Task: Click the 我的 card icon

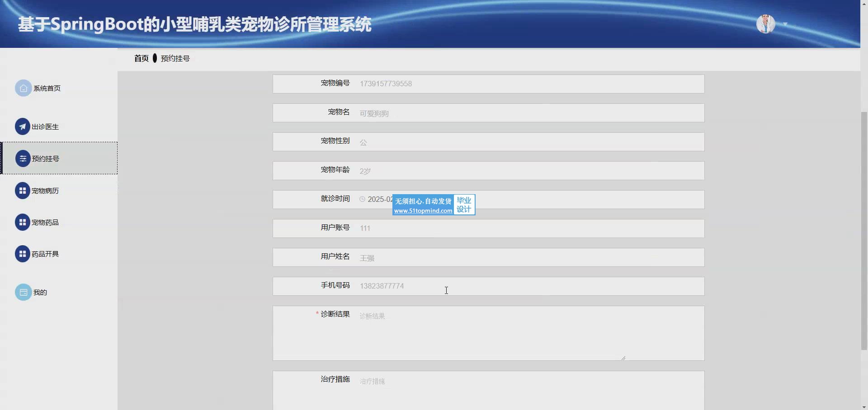Action: click(23, 293)
